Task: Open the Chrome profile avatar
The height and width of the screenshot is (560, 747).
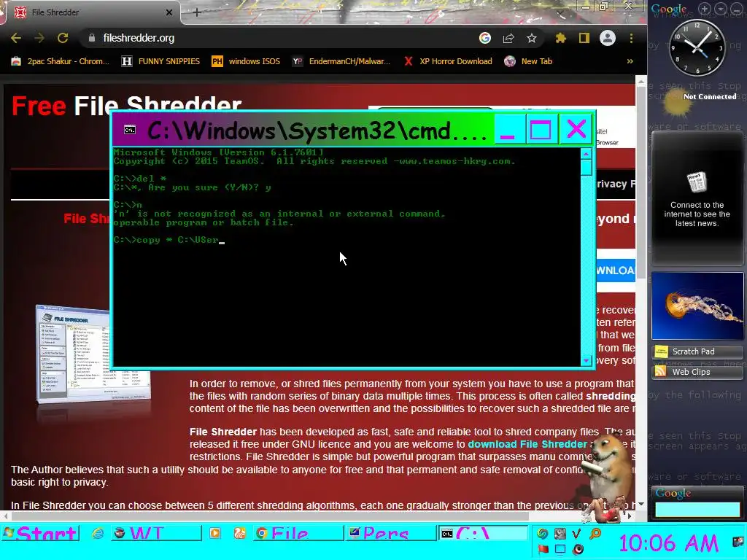Action: click(x=608, y=38)
